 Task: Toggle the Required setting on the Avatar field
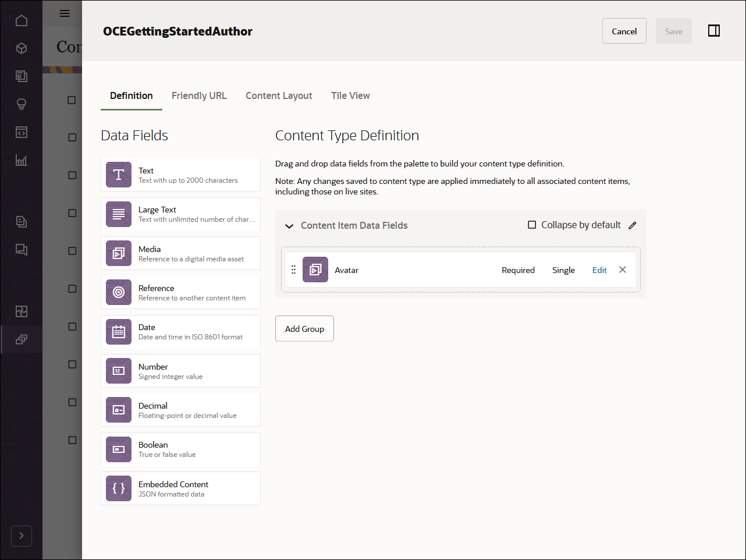pyautogui.click(x=518, y=270)
